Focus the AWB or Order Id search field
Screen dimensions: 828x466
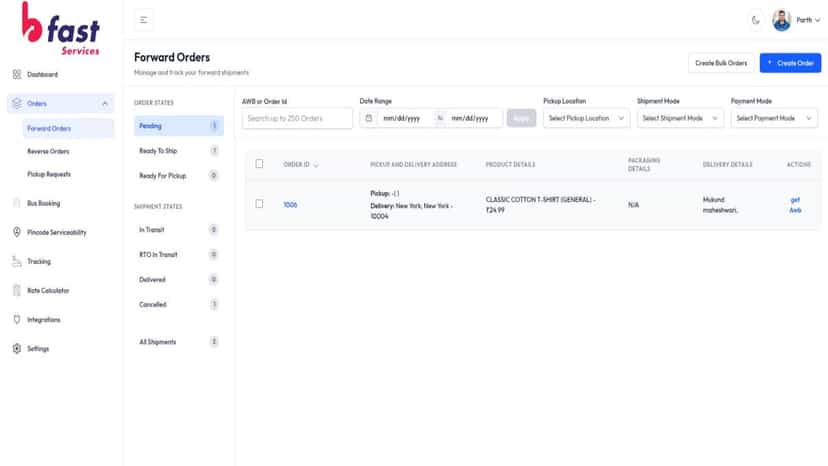click(x=297, y=118)
